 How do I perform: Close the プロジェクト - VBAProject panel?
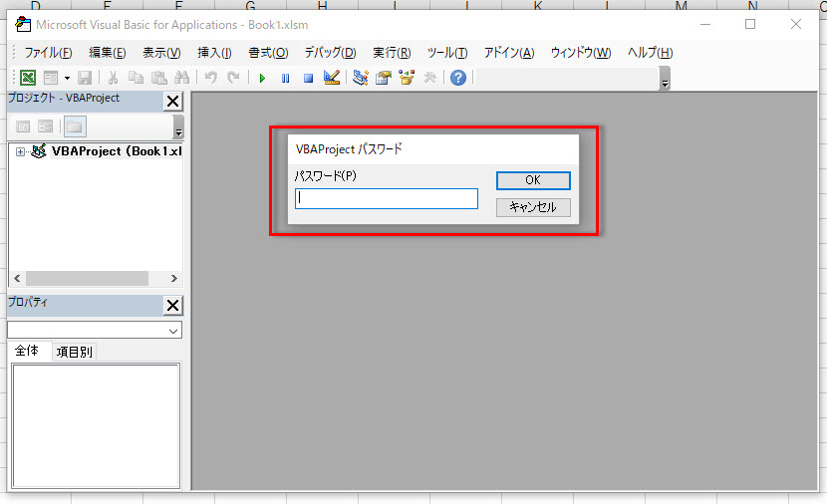tap(173, 102)
